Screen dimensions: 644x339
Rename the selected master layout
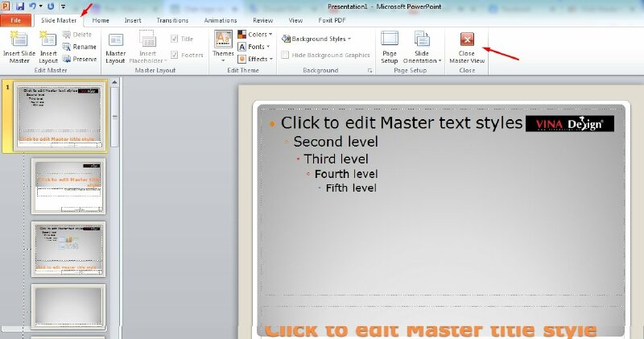point(79,47)
